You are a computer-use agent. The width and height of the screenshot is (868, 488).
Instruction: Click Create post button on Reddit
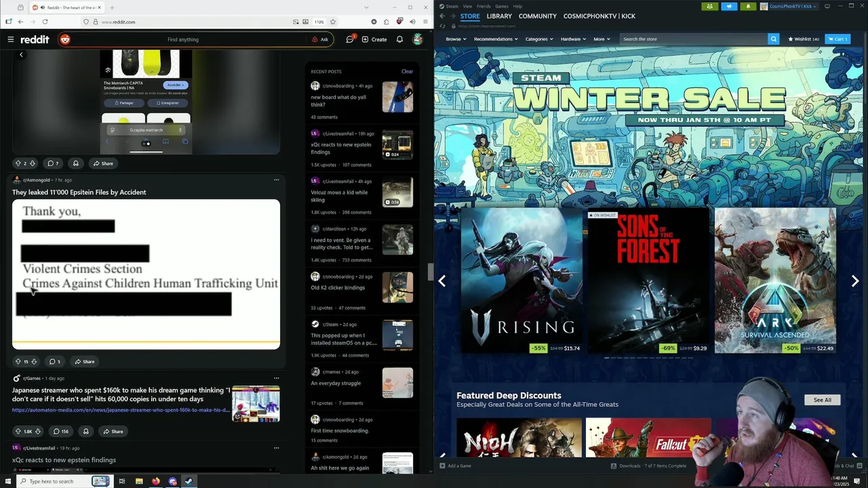374,39
